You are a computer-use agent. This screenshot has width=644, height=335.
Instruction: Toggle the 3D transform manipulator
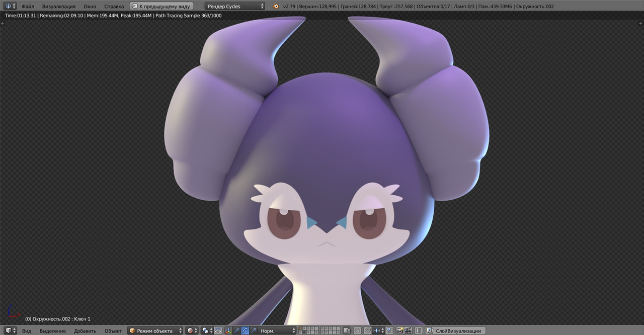[x=229, y=330]
